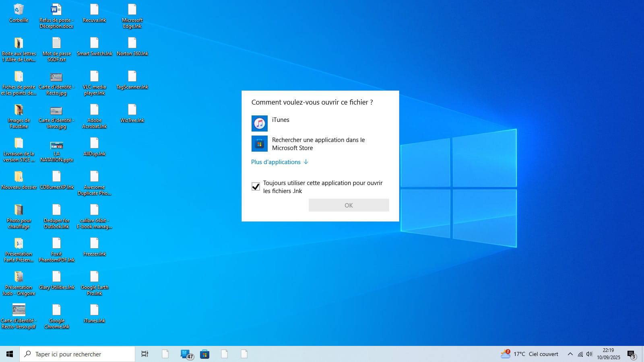Open the network settings tray icon
The image size is (644, 362).
580,354
